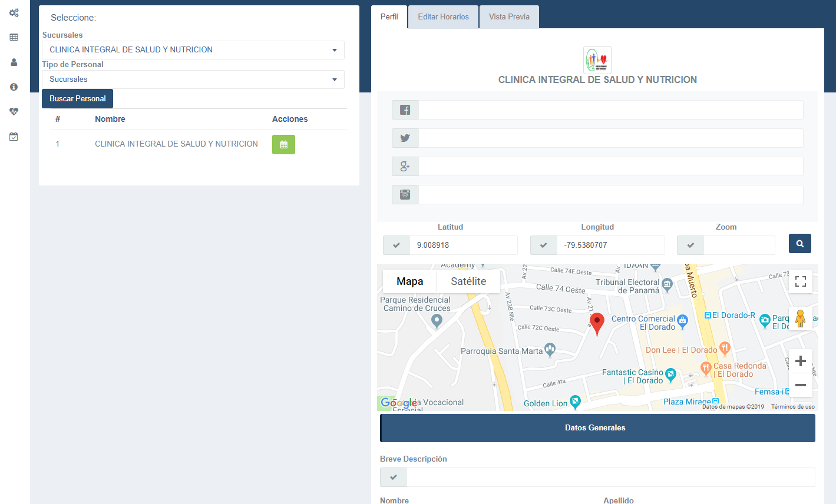Screen dimensions: 836x504
Task: Click the Buscar Personal button
Action: (x=77, y=99)
